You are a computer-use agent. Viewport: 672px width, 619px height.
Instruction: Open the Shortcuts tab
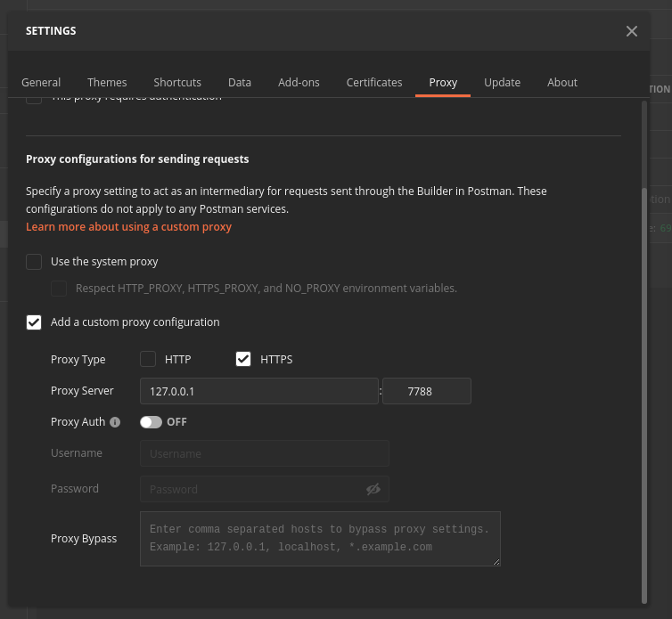pyautogui.click(x=177, y=82)
